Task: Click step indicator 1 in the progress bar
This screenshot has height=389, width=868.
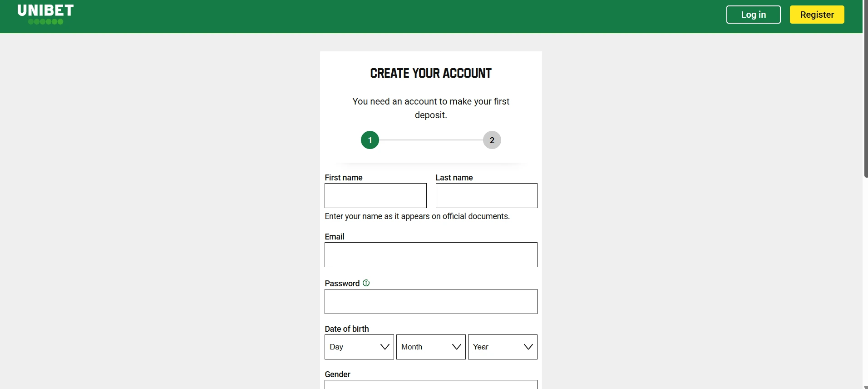Action: (x=370, y=140)
